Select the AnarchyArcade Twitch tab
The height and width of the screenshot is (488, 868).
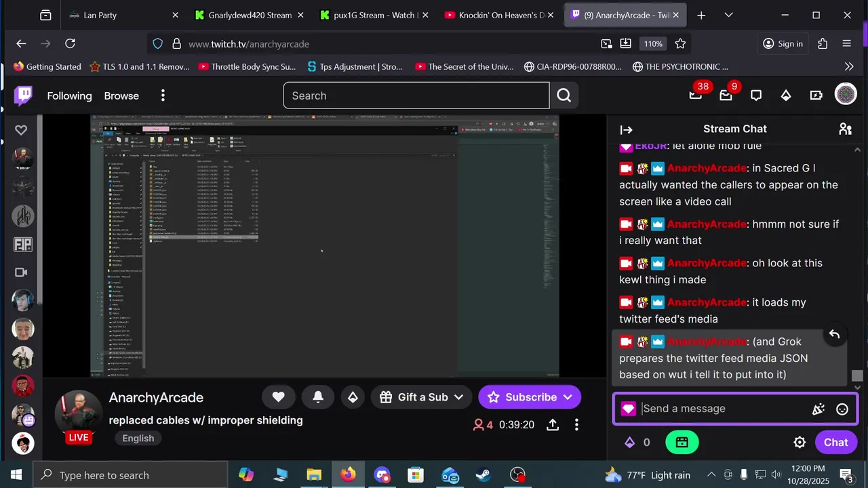point(625,15)
